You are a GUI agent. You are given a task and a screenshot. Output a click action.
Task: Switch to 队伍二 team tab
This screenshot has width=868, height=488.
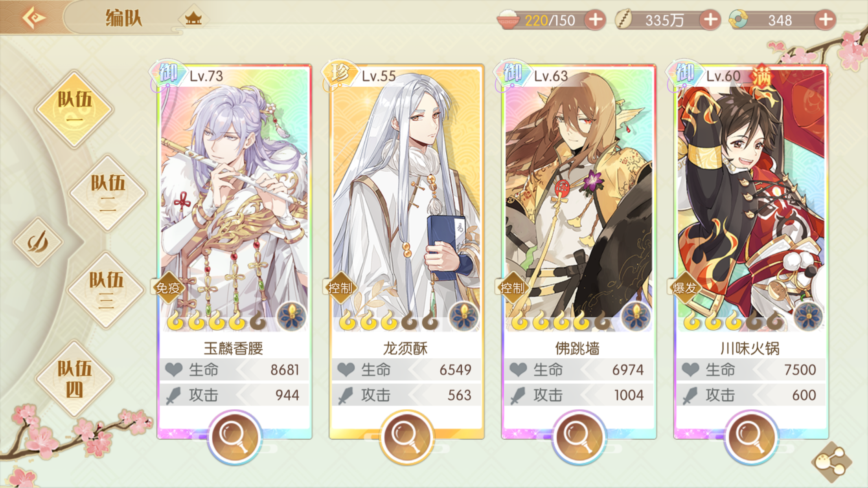(108, 193)
